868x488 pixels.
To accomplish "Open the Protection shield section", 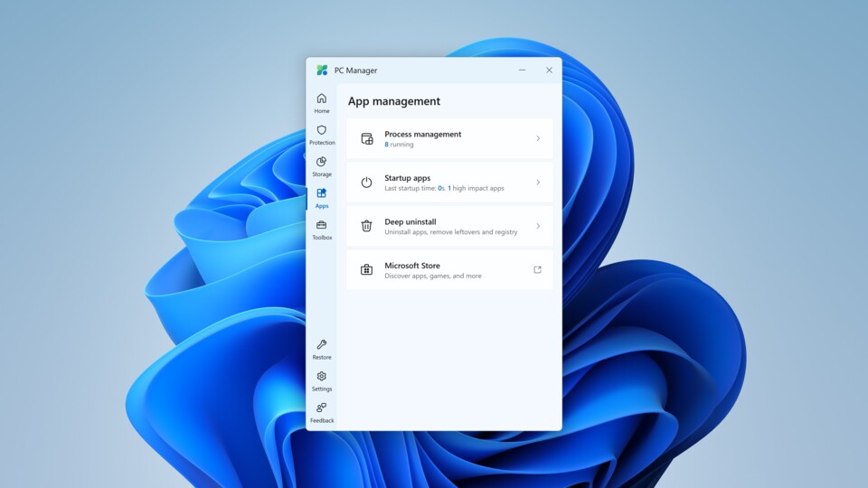I will coord(322,134).
